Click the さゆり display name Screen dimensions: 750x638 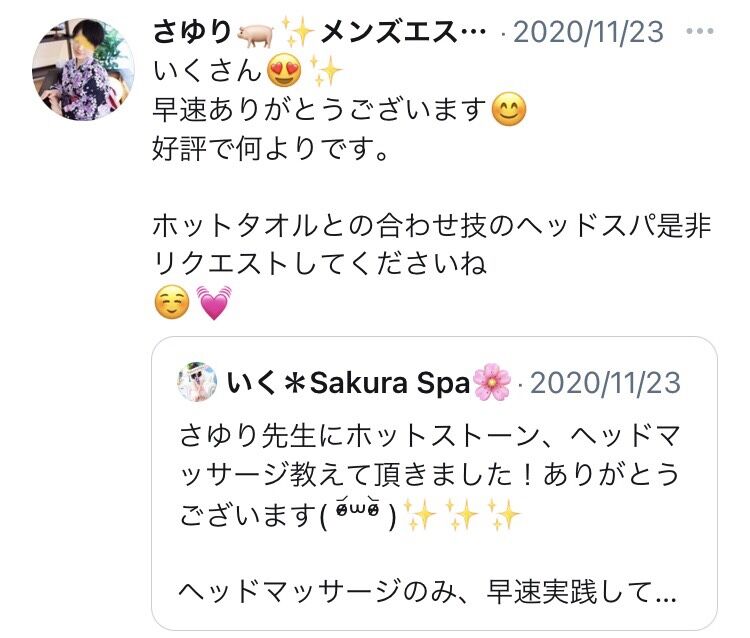tap(192, 32)
